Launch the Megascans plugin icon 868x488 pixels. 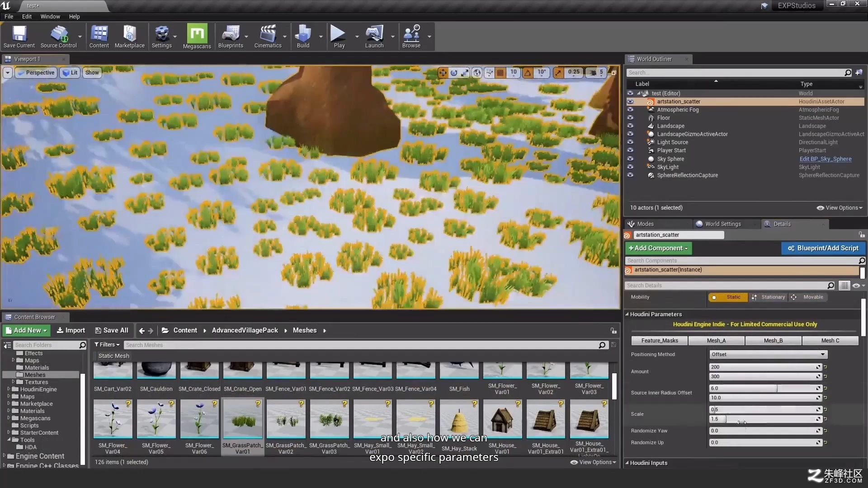pyautogui.click(x=197, y=37)
